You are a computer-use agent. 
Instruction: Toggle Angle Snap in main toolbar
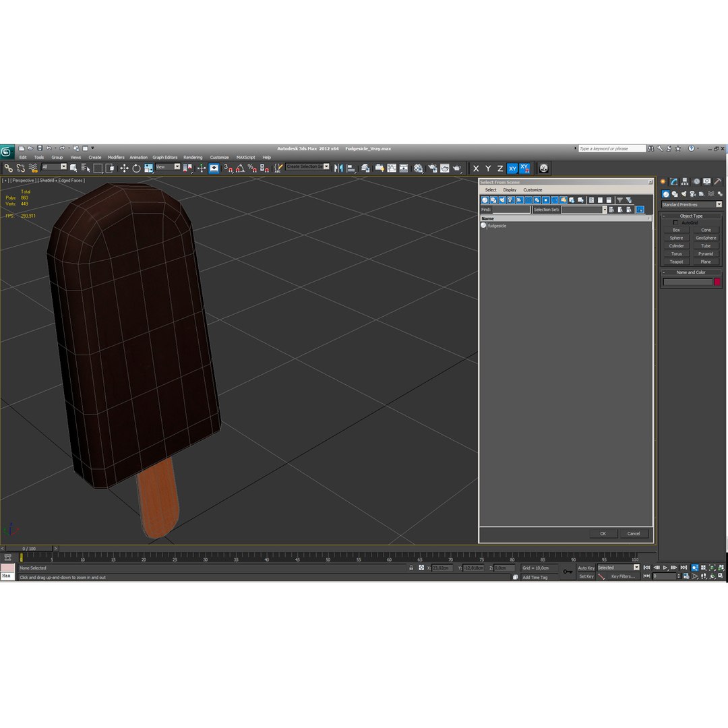click(240, 168)
